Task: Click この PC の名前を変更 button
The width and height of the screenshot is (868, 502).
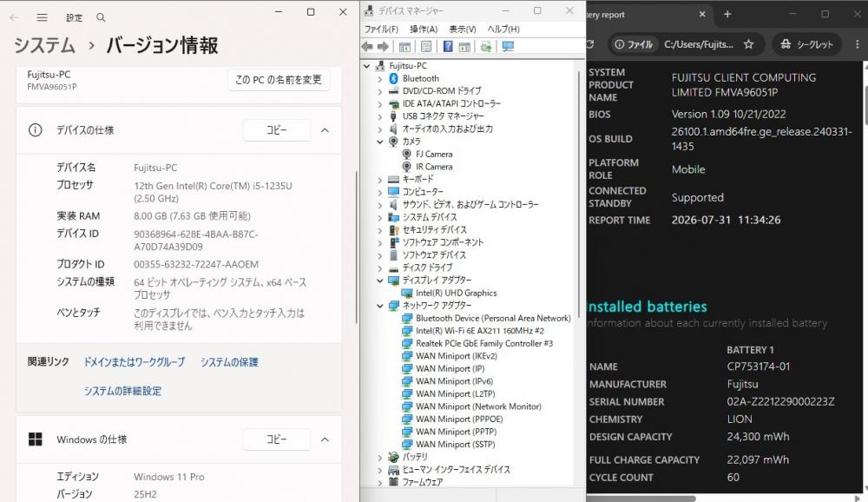Action: coord(279,80)
